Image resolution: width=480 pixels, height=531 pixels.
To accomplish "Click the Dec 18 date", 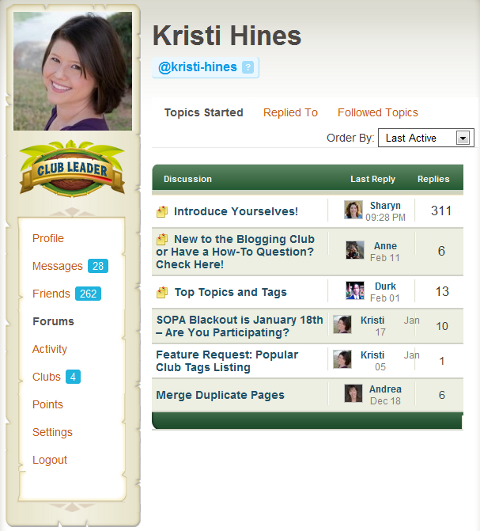I will point(385,401).
